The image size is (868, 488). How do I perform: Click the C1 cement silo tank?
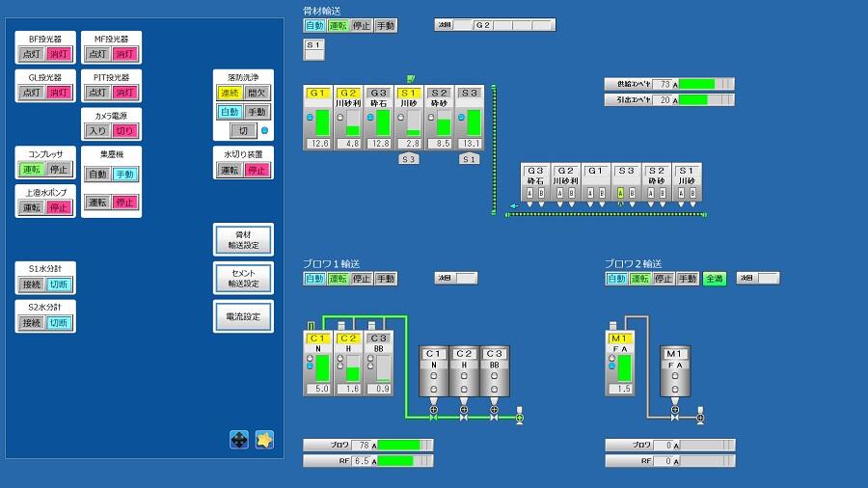tap(434, 371)
